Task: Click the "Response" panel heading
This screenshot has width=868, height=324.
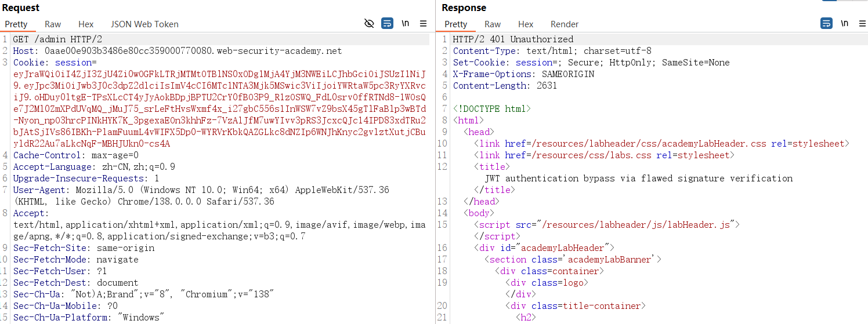Action: click(464, 8)
